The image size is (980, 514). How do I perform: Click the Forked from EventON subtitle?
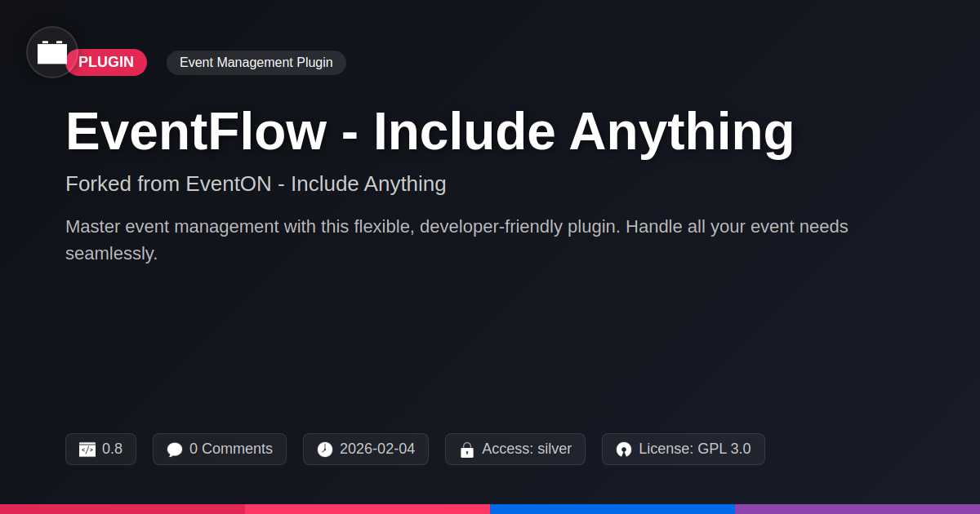tap(256, 184)
